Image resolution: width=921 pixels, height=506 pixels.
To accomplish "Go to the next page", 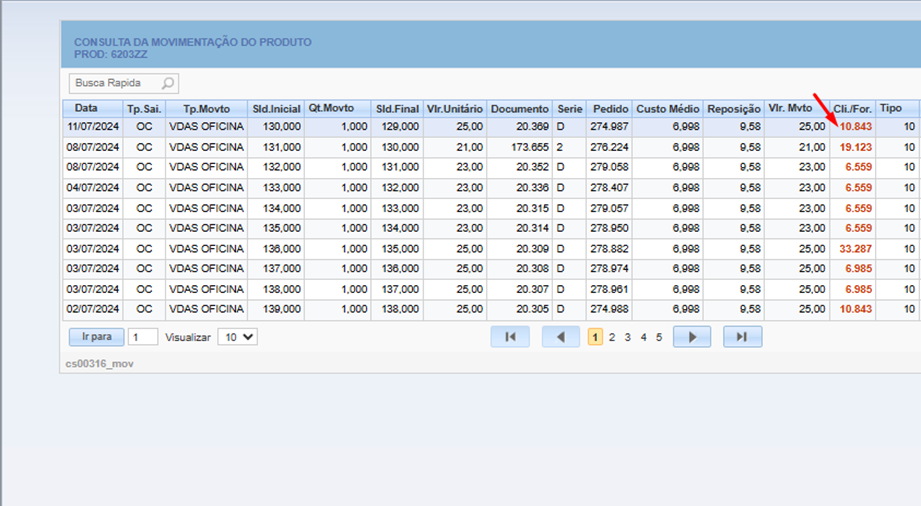I will click(692, 337).
